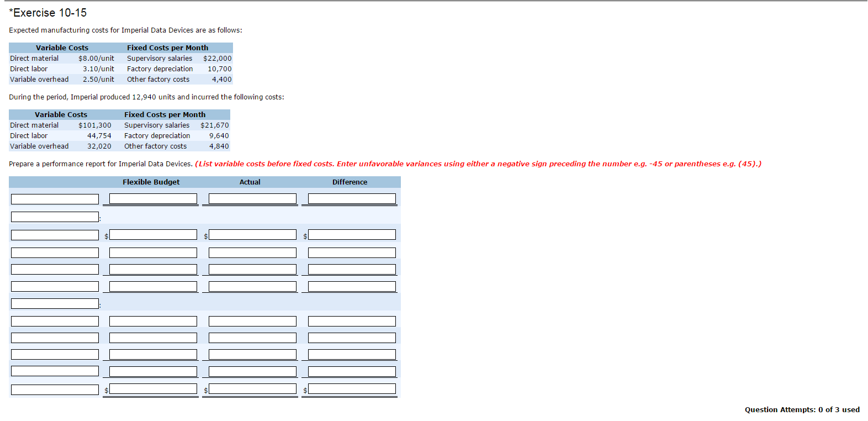Click Difference field directly below second colon heading
This screenshot has height=421, width=868.
click(x=352, y=321)
